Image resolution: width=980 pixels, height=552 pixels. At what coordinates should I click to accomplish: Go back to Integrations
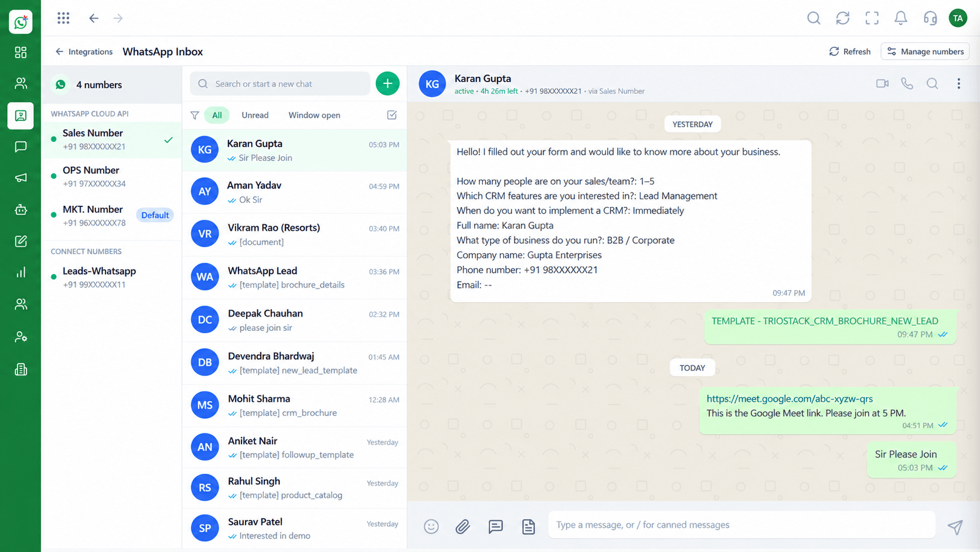pyautogui.click(x=84, y=52)
